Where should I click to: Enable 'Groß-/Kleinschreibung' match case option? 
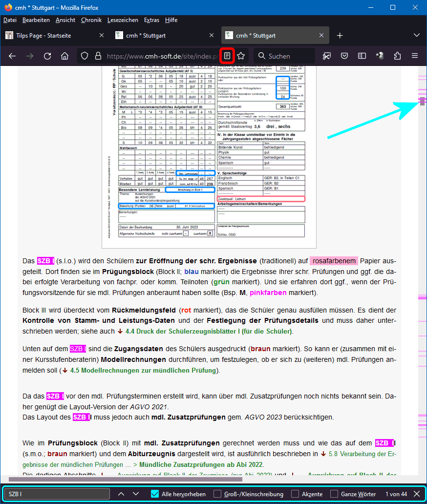click(217, 494)
